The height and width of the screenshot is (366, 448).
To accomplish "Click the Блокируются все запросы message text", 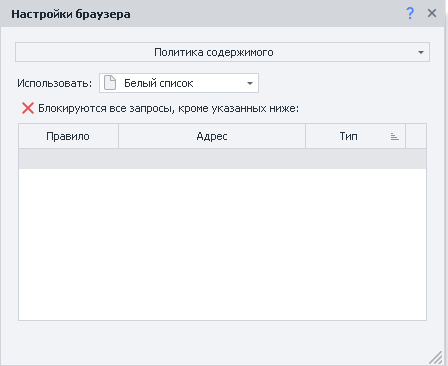I will coord(168,109).
